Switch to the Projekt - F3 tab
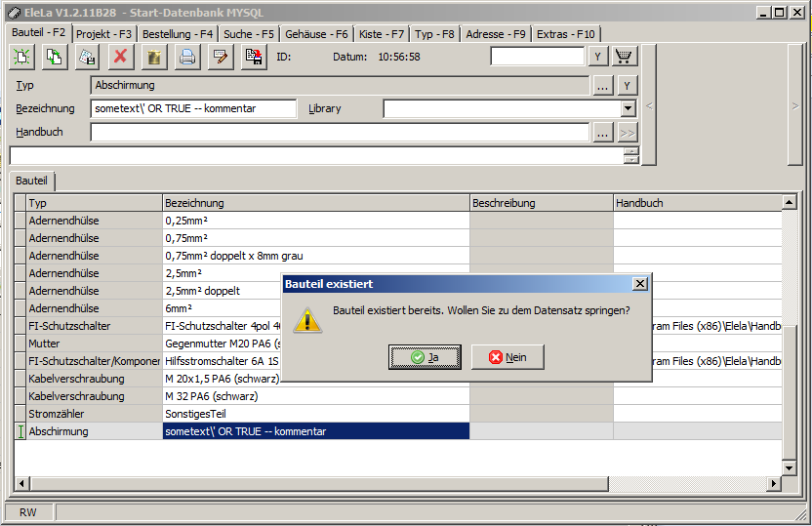Screen dimensions: 812x526 coord(103,34)
